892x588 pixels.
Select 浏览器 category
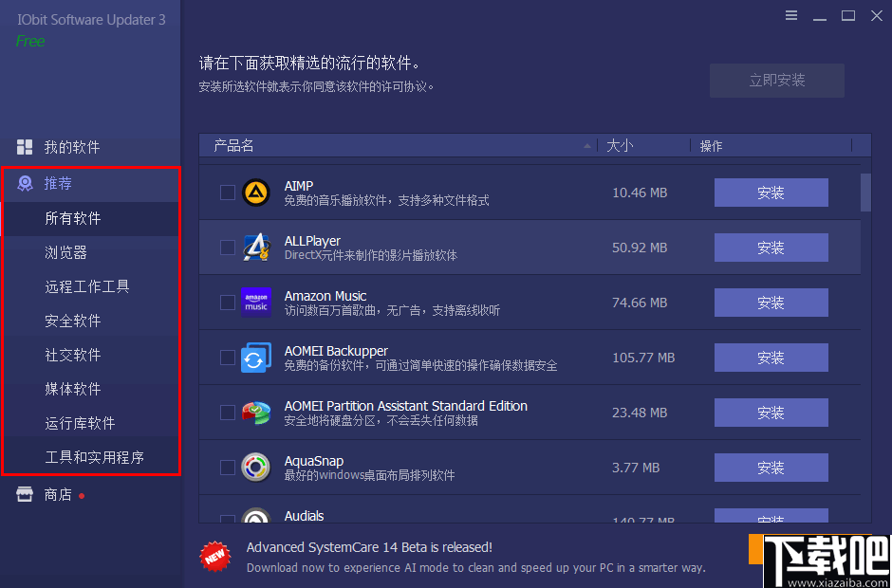(90, 252)
